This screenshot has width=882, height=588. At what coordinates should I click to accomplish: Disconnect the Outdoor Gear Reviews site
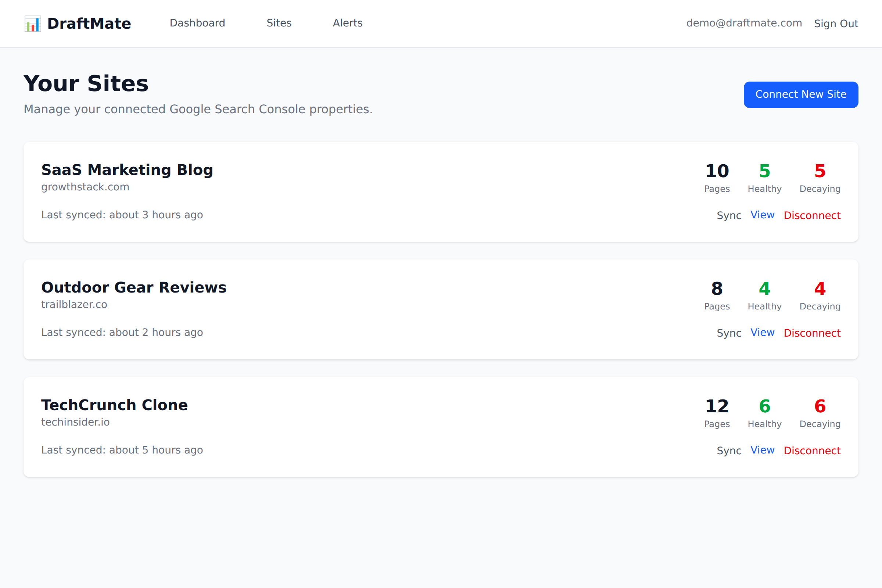click(x=812, y=333)
